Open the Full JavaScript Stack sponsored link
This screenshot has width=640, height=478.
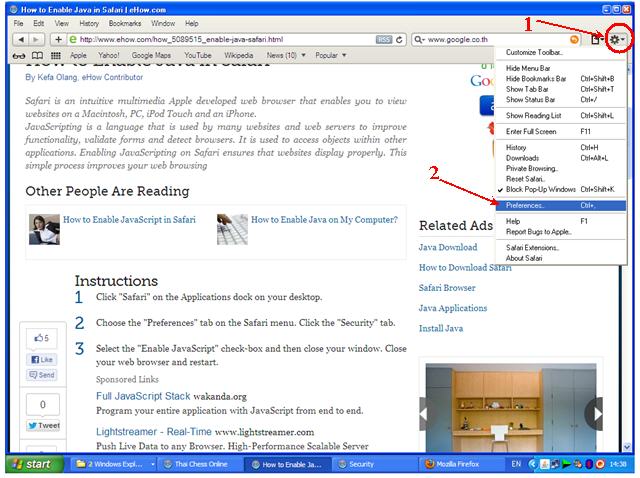coord(143,396)
